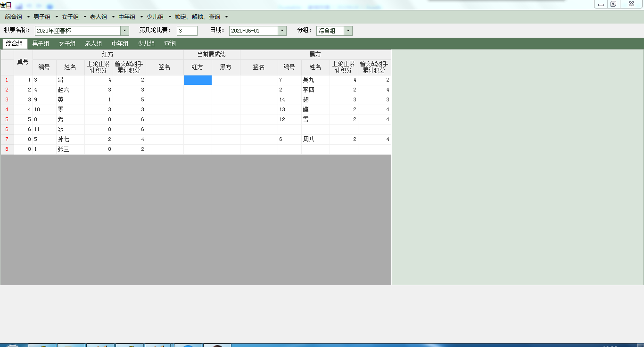
Task: Open the 中年组 menu in the menu bar
Action: point(130,17)
